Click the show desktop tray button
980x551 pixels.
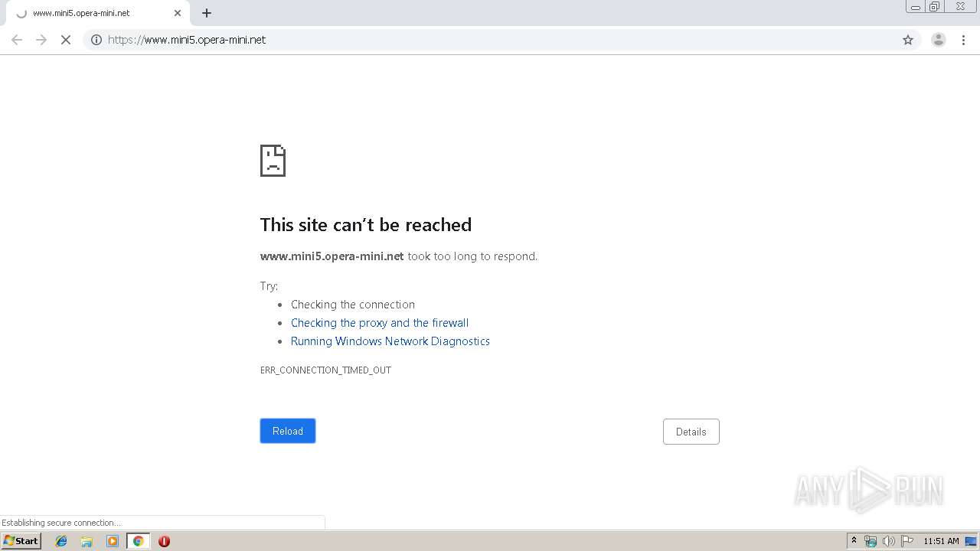971,541
